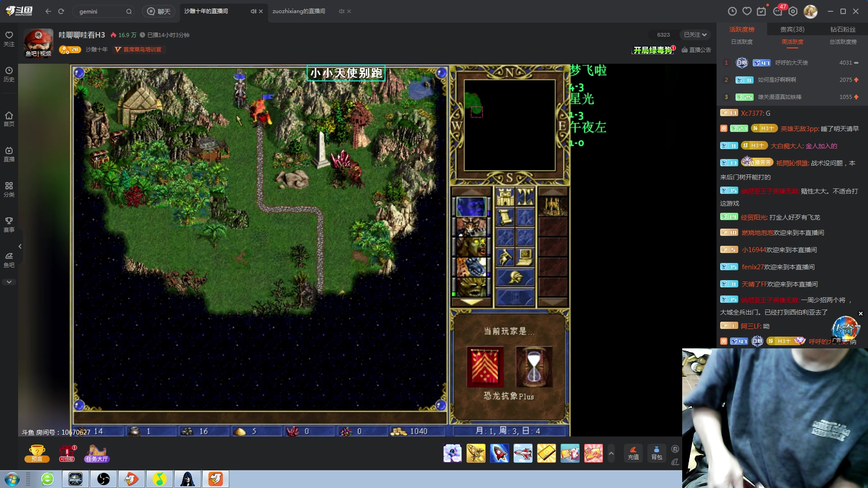Select 总活跃度榜 sub-tab
Screen dimensions: 868x488
[x=843, y=42]
